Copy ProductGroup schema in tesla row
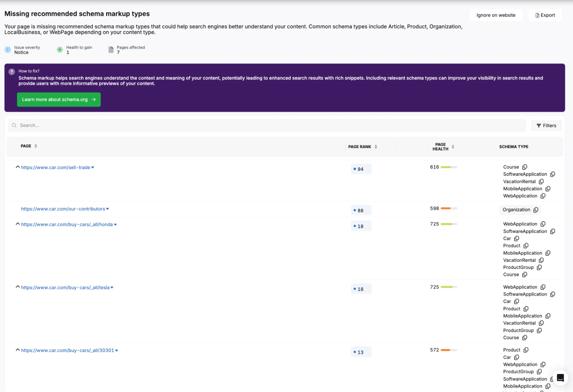The height and width of the screenshot is (392, 573). tap(539, 330)
